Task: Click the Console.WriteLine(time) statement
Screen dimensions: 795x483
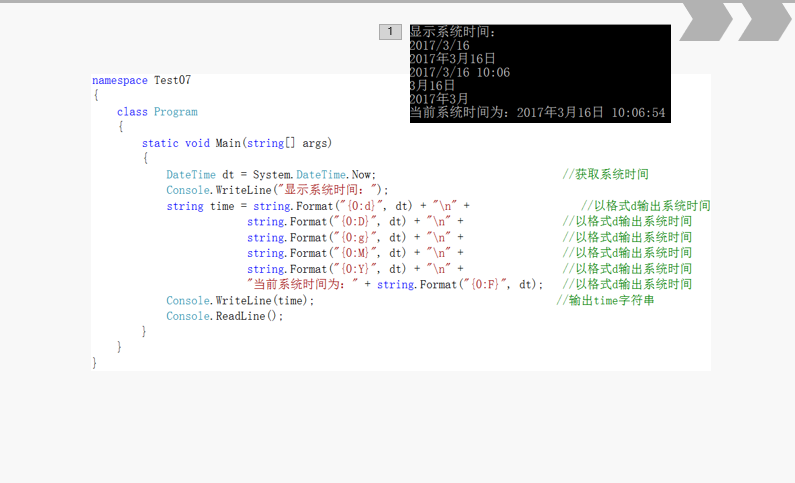Action: 240,301
